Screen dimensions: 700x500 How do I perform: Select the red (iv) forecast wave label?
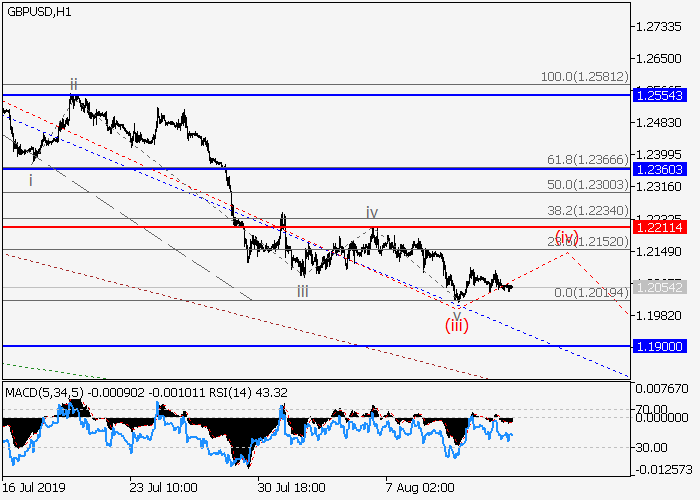pos(566,237)
